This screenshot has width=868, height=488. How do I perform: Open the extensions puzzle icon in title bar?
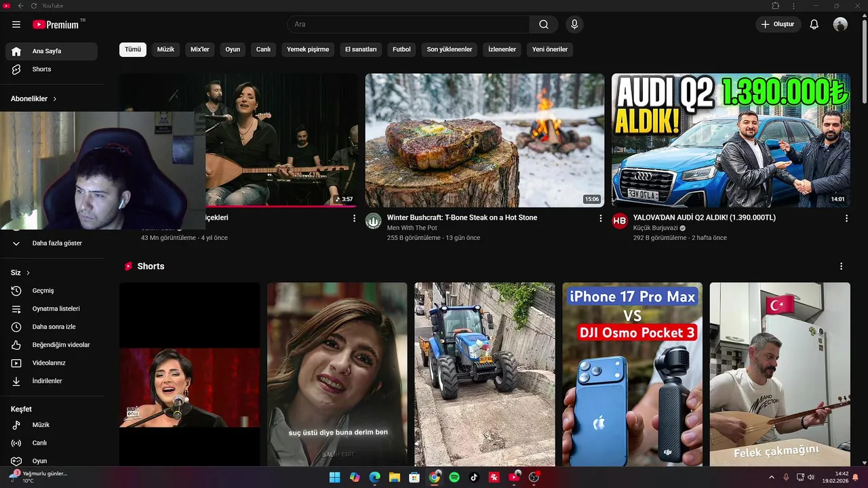pos(776,5)
